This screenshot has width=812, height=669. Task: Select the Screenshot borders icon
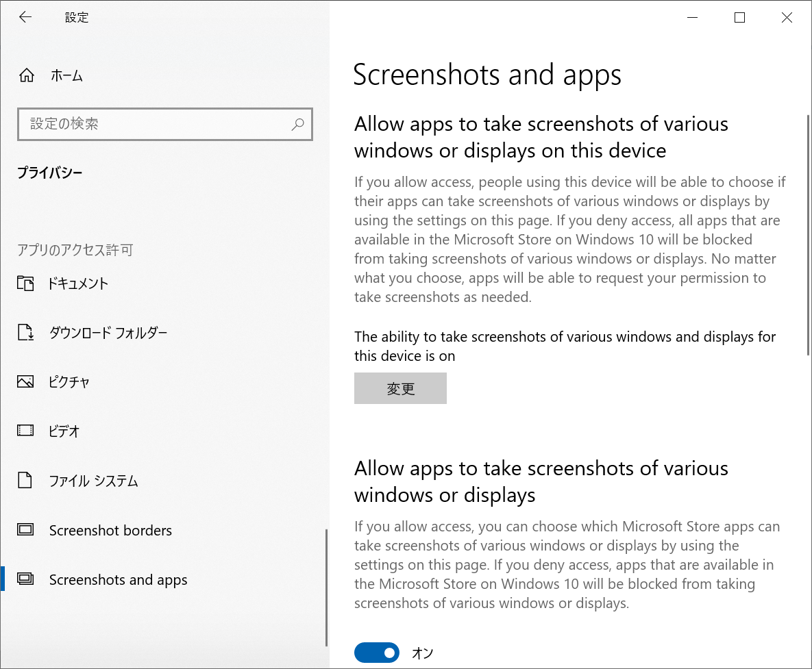pos(25,530)
